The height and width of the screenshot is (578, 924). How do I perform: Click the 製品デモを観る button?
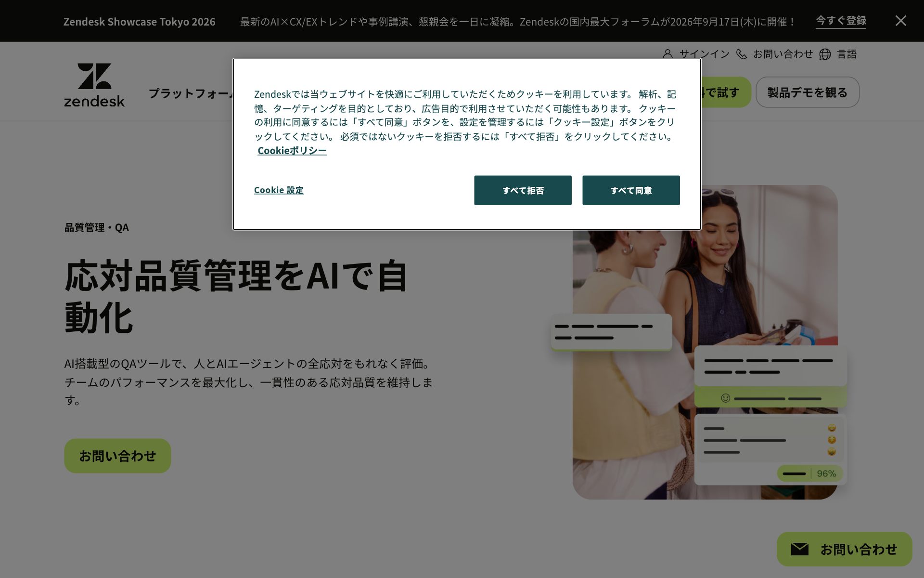(x=807, y=92)
